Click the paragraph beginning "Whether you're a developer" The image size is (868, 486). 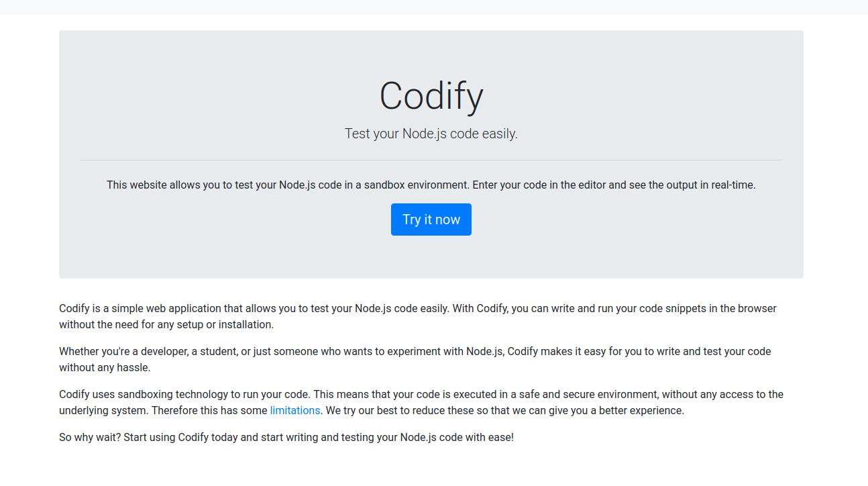tap(415, 359)
